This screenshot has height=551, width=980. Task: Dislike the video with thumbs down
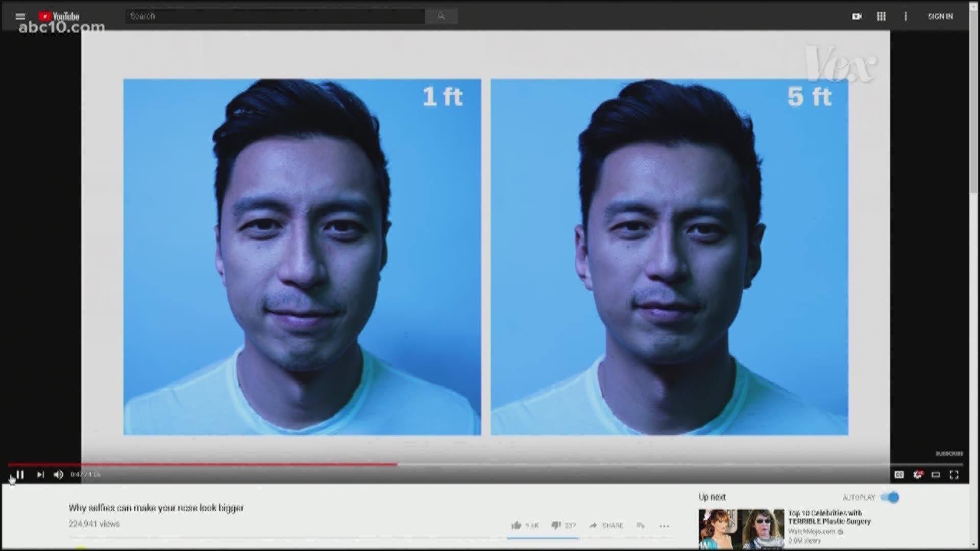pyautogui.click(x=556, y=525)
